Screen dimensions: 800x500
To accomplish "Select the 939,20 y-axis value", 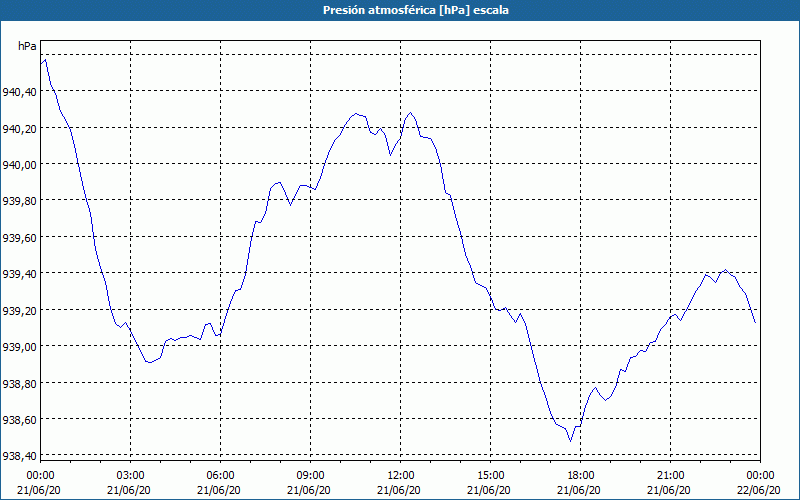I will [19, 310].
